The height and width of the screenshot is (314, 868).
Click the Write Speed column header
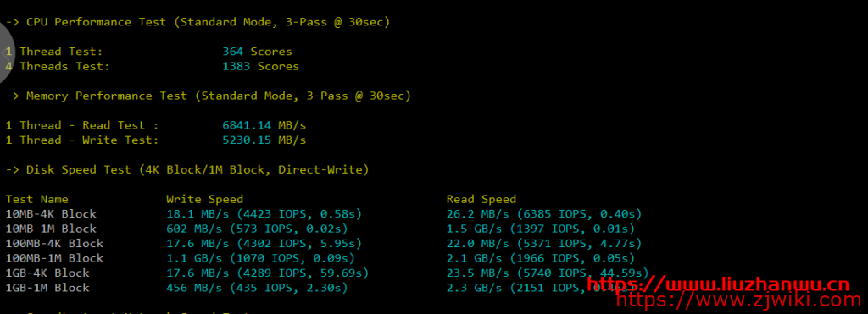[x=205, y=199]
